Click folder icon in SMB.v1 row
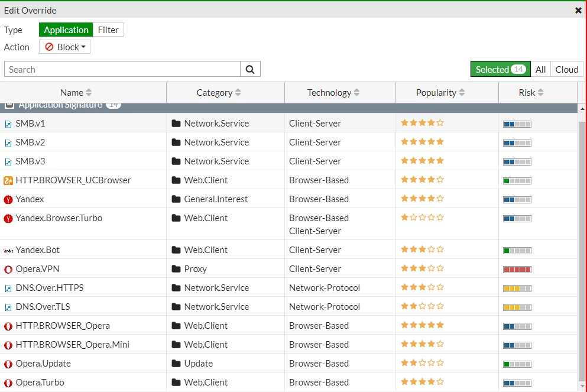587x392 pixels. [x=176, y=123]
